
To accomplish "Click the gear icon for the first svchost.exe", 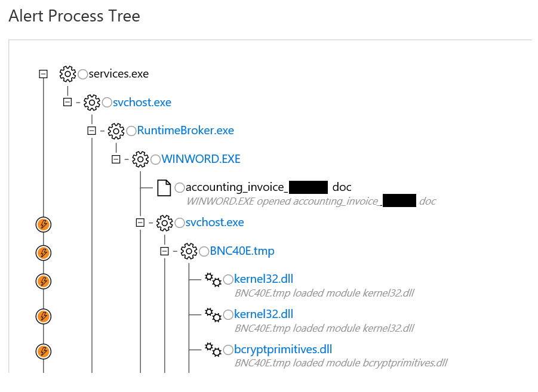I will 91,102.
